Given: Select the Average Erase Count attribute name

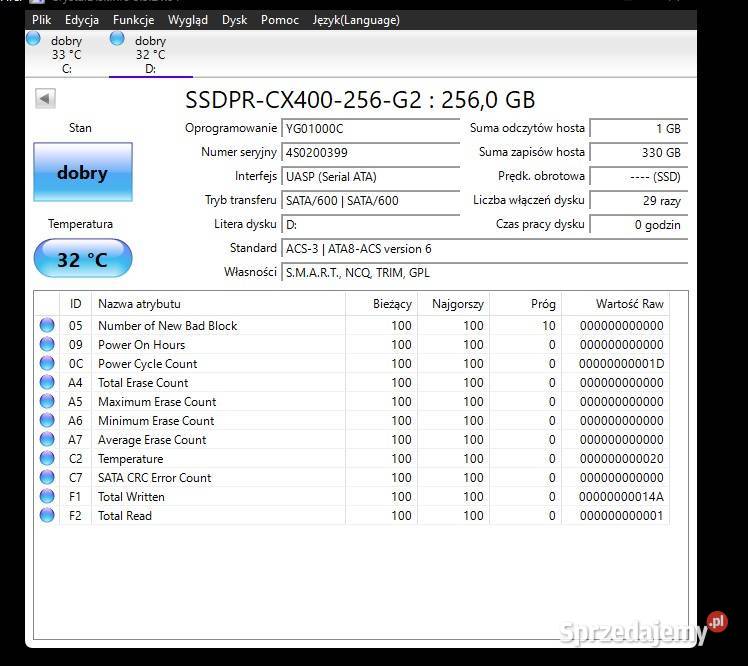Looking at the screenshot, I should coord(152,440).
